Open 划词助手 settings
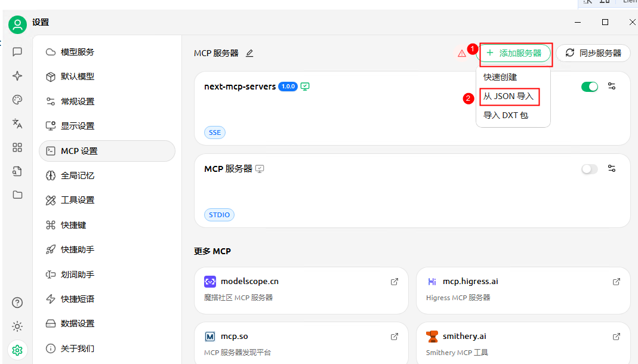The image size is (638, 364). click(107, 274)
